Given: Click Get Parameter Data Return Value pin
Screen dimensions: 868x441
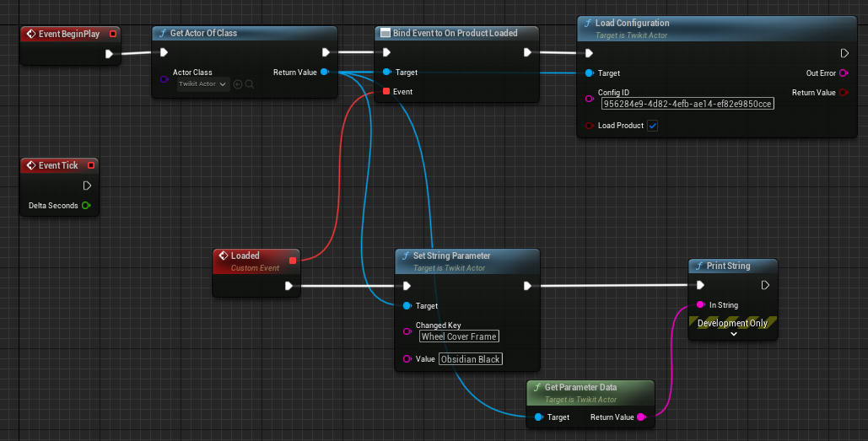Looking at the screenshot, I should pos(640,417).
